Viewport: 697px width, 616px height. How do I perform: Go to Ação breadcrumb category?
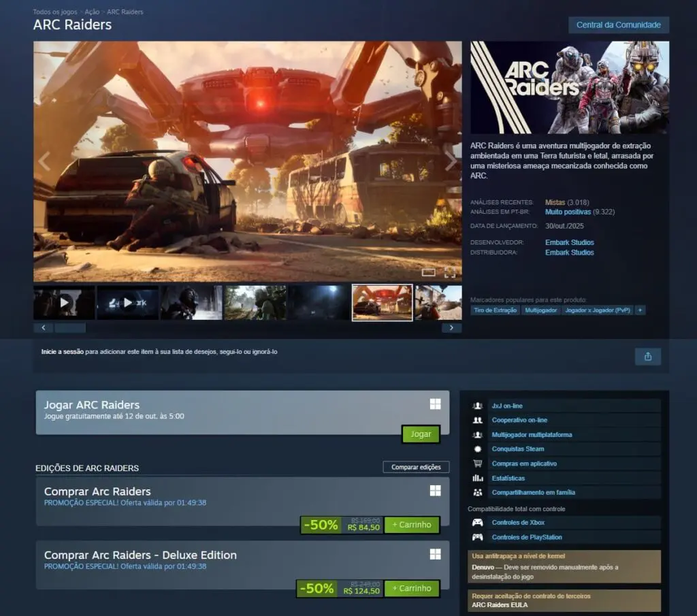pos(92,12)
